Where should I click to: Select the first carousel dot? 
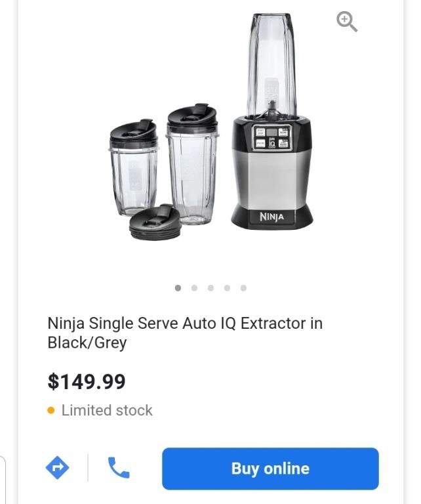coord(178,287)
